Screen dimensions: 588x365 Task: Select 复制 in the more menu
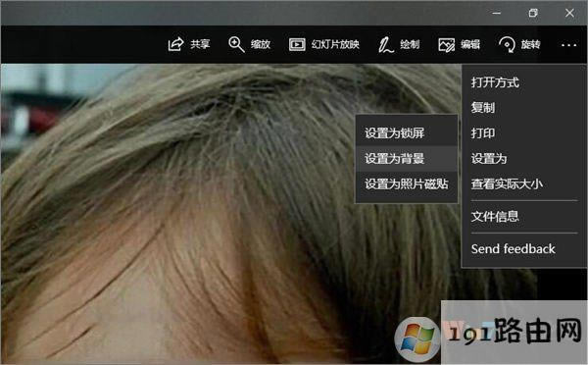(523, 108)
